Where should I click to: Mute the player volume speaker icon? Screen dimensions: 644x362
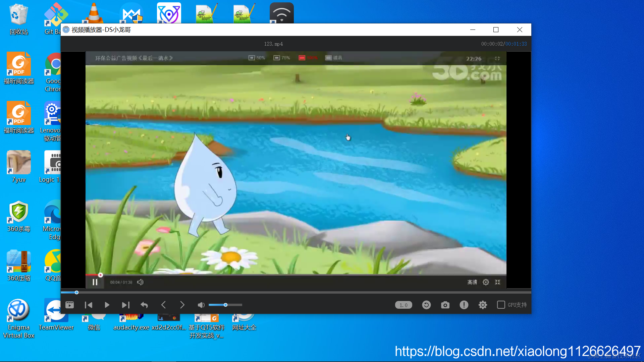201,305
